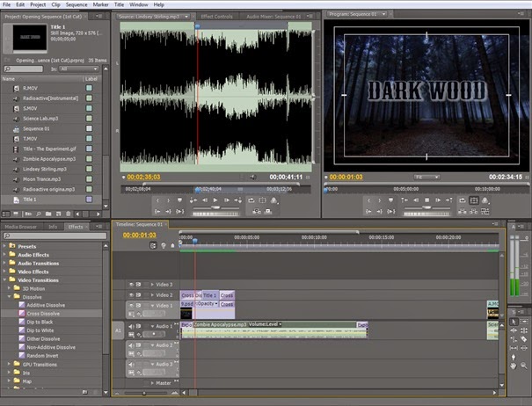Click Extract button in Program monitor
The image size is (532, 406).
click(474, 211)
